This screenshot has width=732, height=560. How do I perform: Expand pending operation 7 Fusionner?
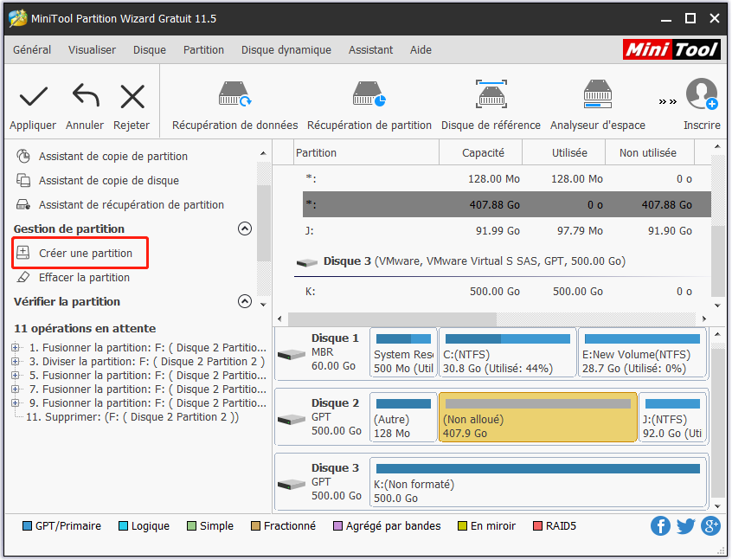click(16, 389)
